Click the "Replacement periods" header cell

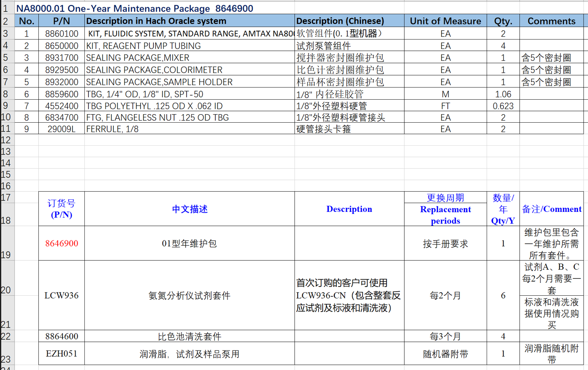pyautogui.click(x=445, y=215)
